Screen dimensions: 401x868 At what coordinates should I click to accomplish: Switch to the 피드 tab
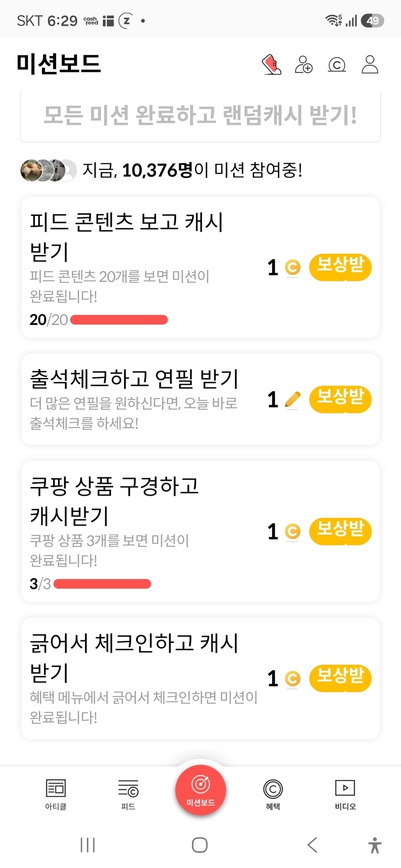(128, 795)
